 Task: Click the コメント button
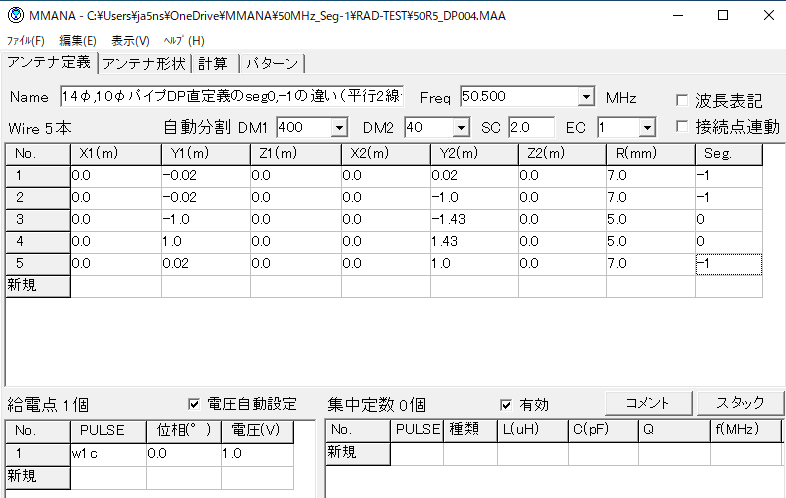[x=646, y=402]
